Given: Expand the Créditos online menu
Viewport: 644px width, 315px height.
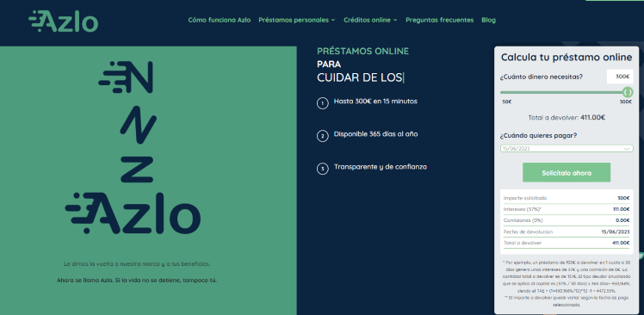Looking at the screenshot, I should coord(370,20).
